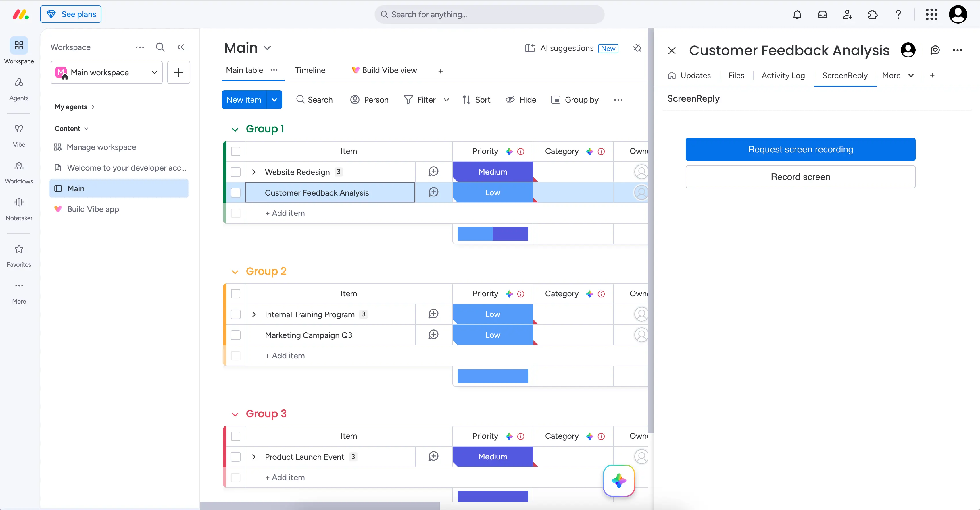Screen dimensions: 980x510
Task: Switch to the Activity Log tab
Action: (783, 75)
